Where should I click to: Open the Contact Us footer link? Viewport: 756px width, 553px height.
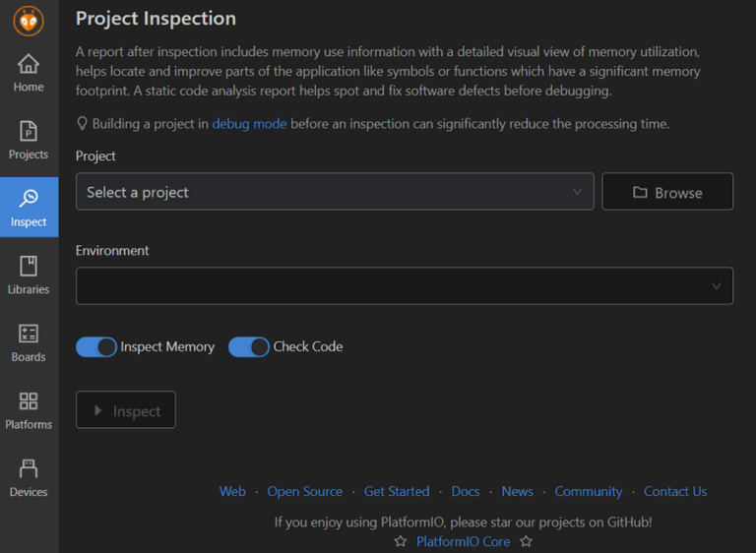coord(675,491)
